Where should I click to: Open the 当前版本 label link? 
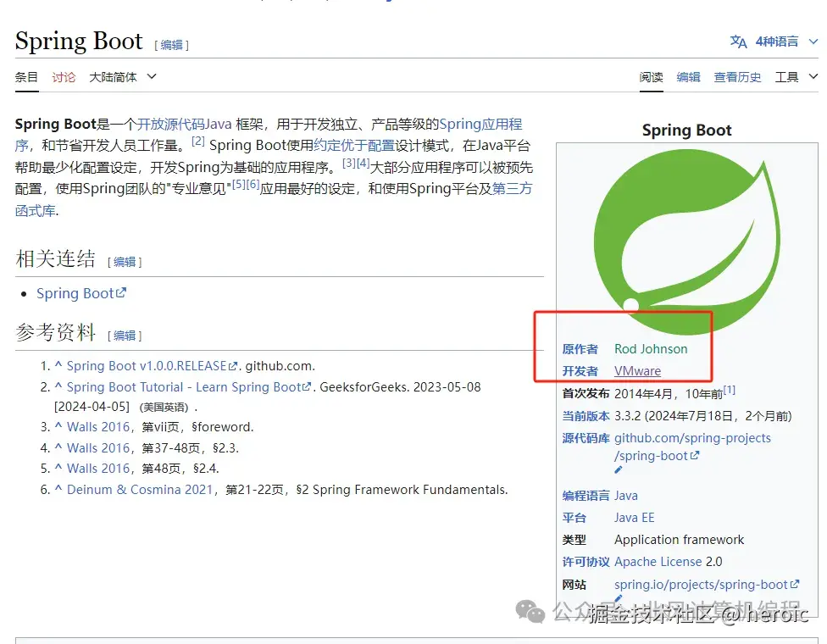point(586,416)
